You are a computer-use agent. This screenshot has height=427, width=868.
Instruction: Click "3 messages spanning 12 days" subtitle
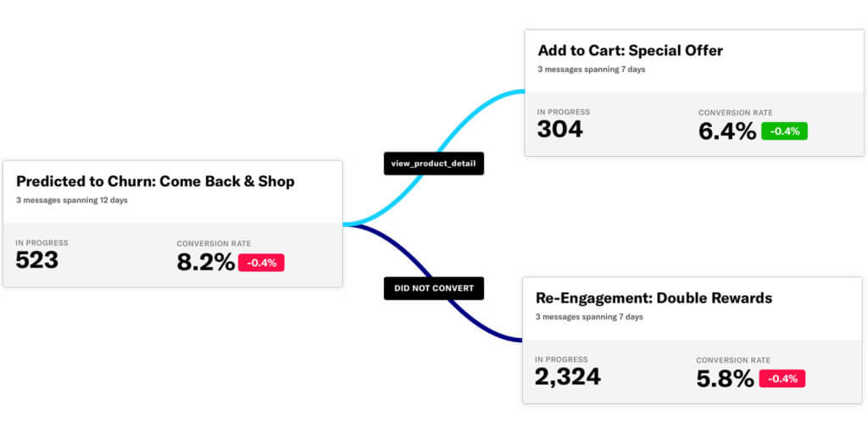(71, 201)
